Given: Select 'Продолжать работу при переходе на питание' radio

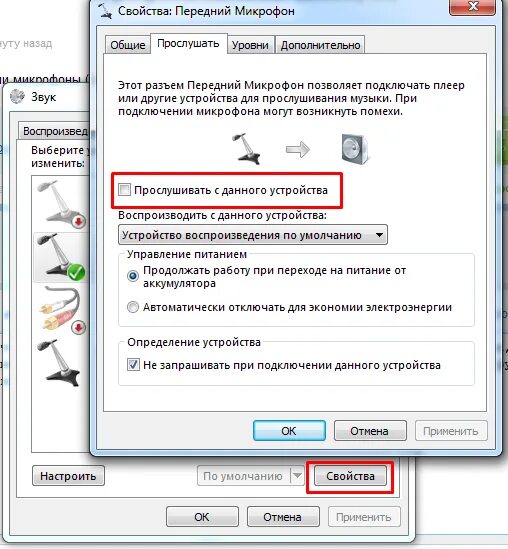Looking at the screenshot, I should tap(133, 276).
